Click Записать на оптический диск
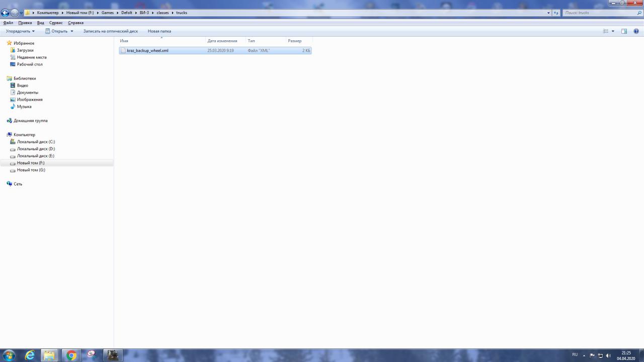 click(110, 31)
